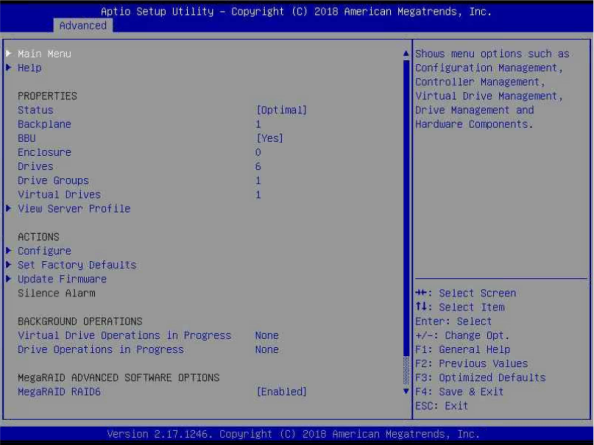Image resolution: width=594 pixels, height=445 pixels.
Task: Expand the Update Firmware arrow
Action: 9,279
